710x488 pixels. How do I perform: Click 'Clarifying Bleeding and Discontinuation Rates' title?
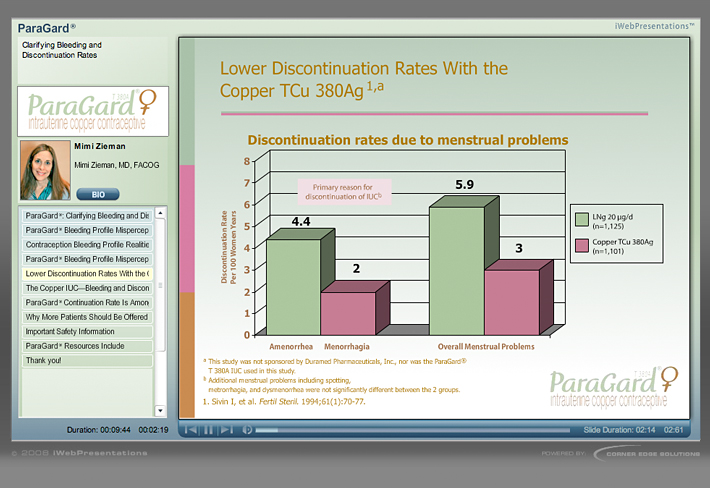click(62, 50)
